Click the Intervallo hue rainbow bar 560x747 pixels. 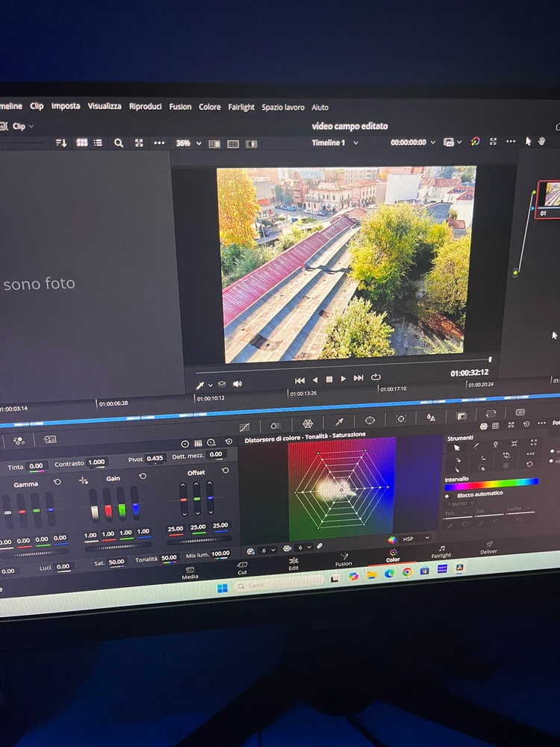click(x=491, y=484)
